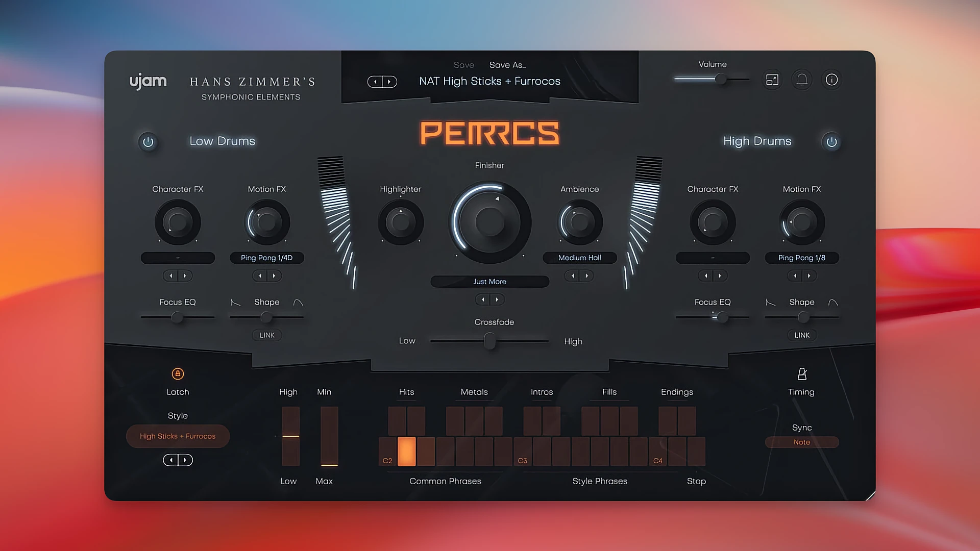Click the ujam logo
The image size is (980, 551).
click(x=148, y=81)
